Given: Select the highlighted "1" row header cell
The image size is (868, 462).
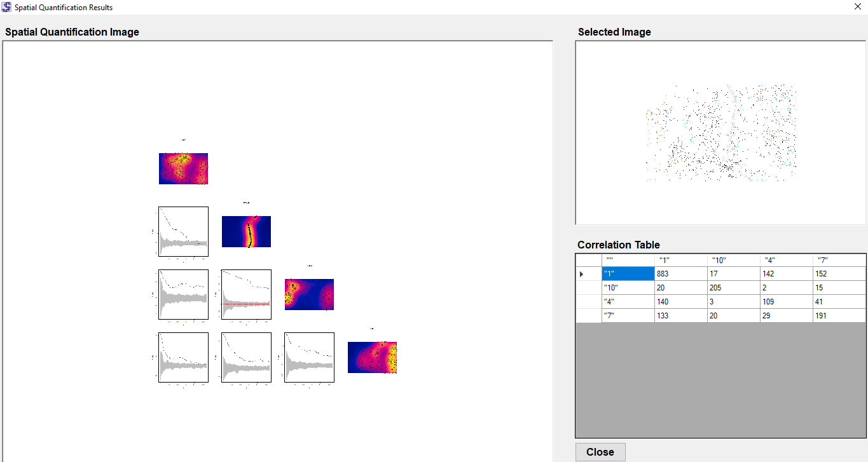Looking at the screenshot, I should [628, 274].
